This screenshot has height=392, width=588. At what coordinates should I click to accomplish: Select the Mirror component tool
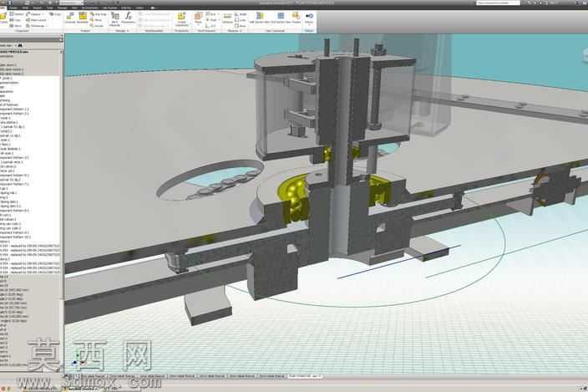[17, 26]
